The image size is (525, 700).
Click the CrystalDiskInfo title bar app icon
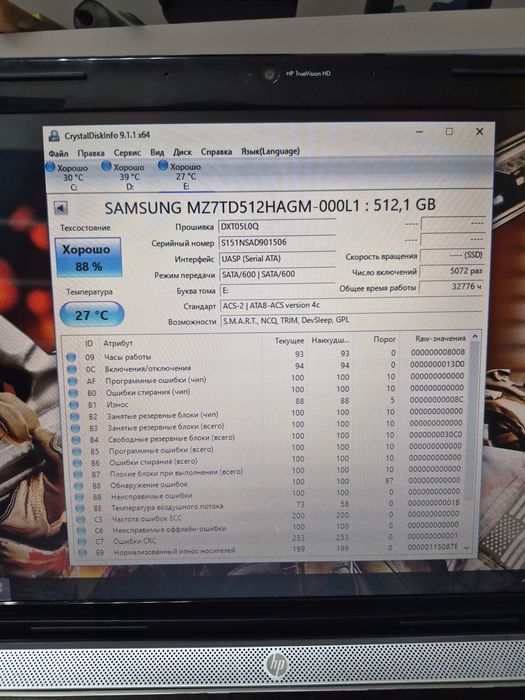tap(54, 135)
